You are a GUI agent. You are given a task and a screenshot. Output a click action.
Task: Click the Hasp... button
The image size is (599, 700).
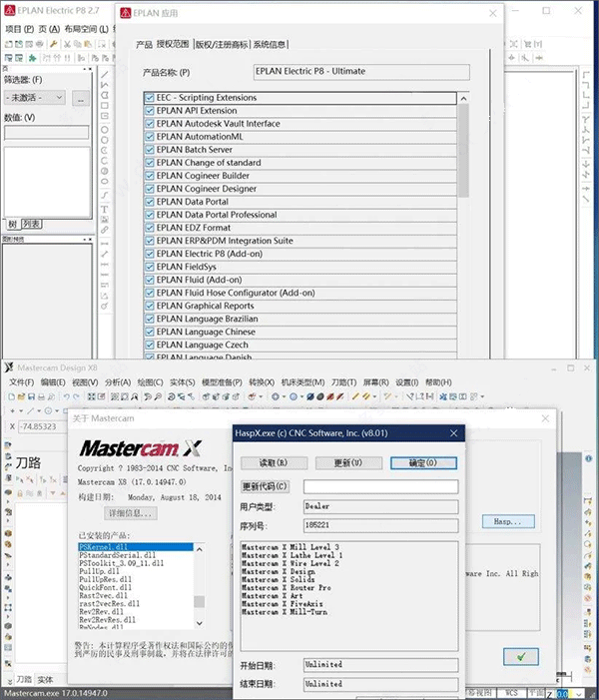click(x=508, y=521)
